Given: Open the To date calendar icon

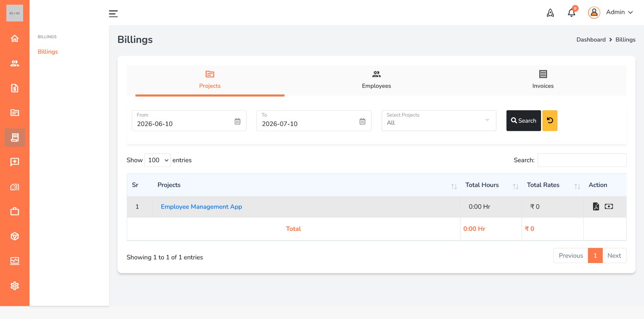Looking at the screenshot, I should (x=362, y=121).
